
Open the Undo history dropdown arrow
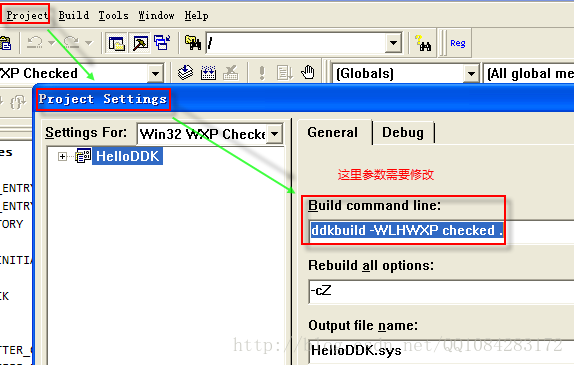click(52, 43)
